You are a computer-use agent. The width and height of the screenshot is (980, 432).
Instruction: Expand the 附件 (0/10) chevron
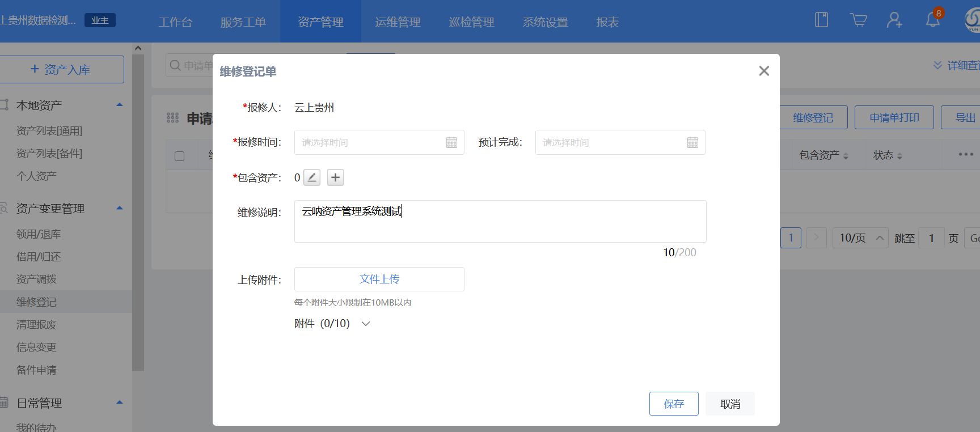(x=366, y=324)
